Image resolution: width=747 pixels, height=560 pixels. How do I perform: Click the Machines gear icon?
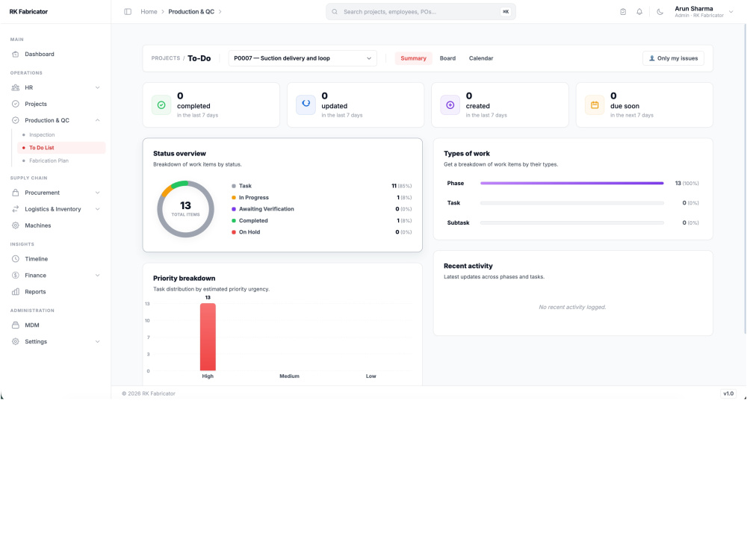click(15, 225)
